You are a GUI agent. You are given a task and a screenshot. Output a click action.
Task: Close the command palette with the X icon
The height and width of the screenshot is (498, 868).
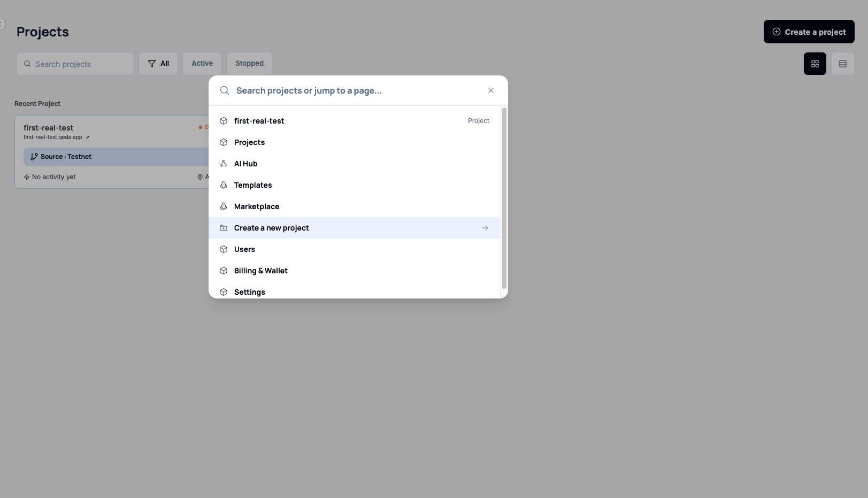tap(491, 90)
